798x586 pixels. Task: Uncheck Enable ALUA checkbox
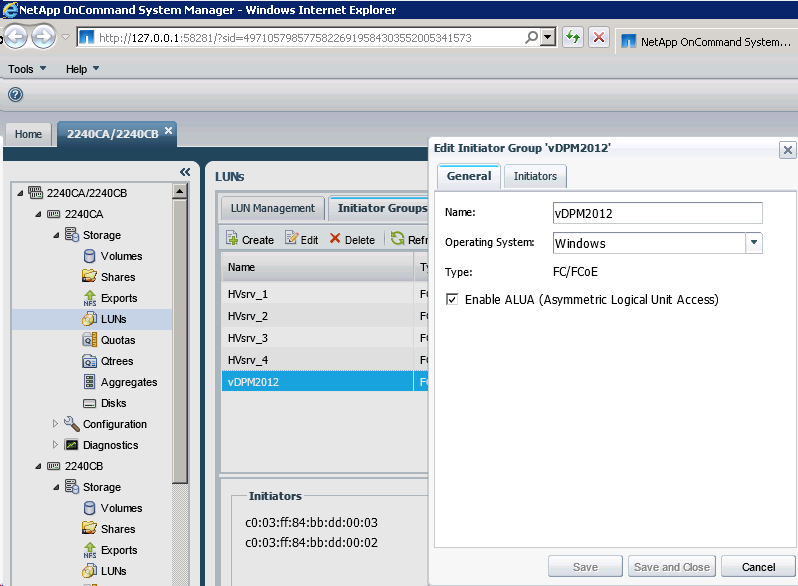point(451,299)
